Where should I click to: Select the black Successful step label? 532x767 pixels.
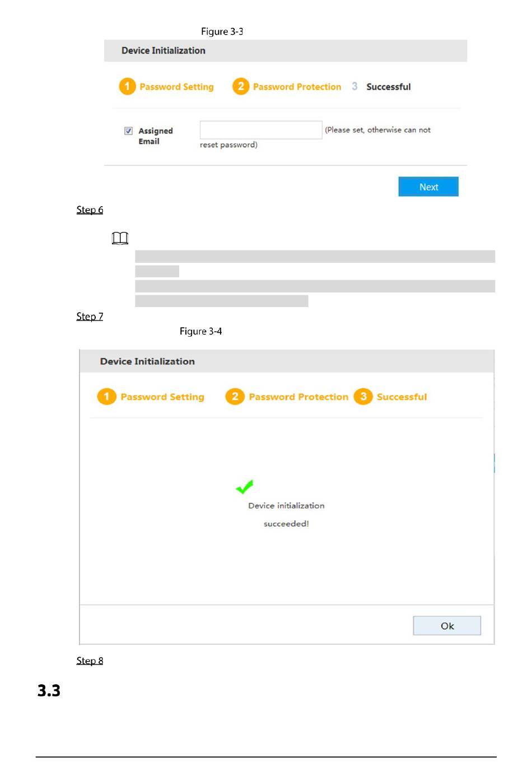tap(389, 87)
